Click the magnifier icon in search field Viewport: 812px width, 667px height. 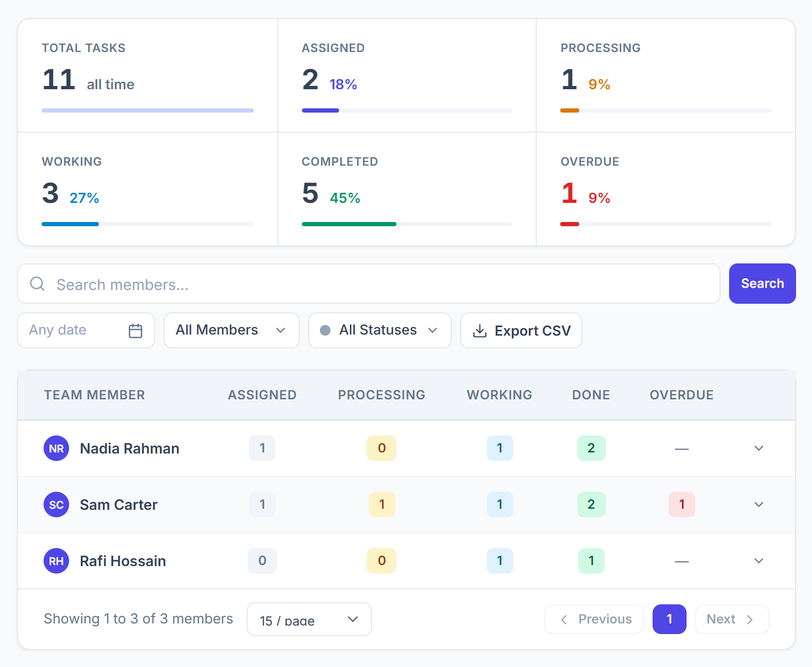pyautogui.click(x=37, y=284)
